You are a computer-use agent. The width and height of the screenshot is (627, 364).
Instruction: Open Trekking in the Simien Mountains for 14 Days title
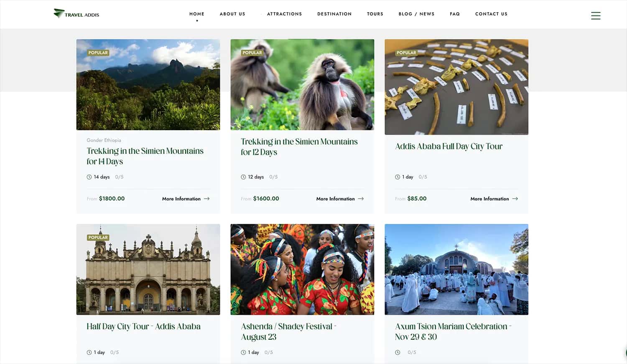pos(145,156)
